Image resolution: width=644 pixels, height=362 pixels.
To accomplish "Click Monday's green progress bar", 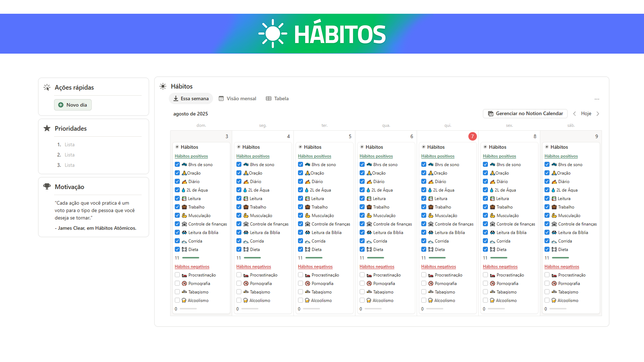I will (252, 258).
